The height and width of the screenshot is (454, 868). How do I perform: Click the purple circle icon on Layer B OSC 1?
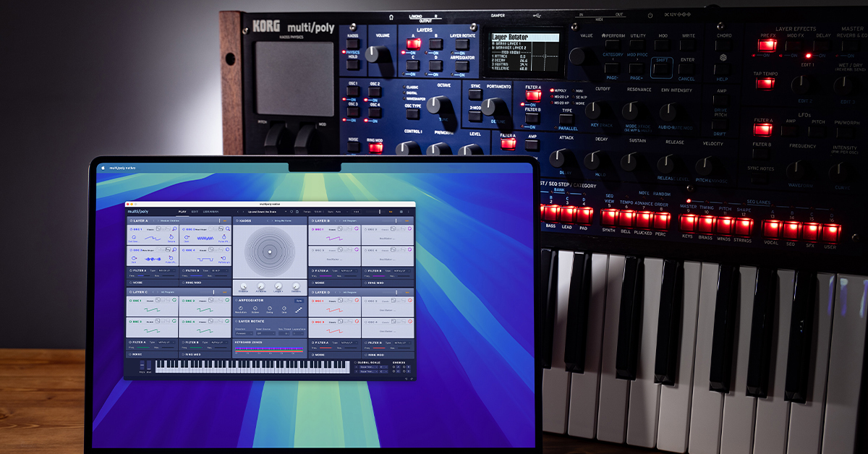pyautogui.click(x=357, y=229)
